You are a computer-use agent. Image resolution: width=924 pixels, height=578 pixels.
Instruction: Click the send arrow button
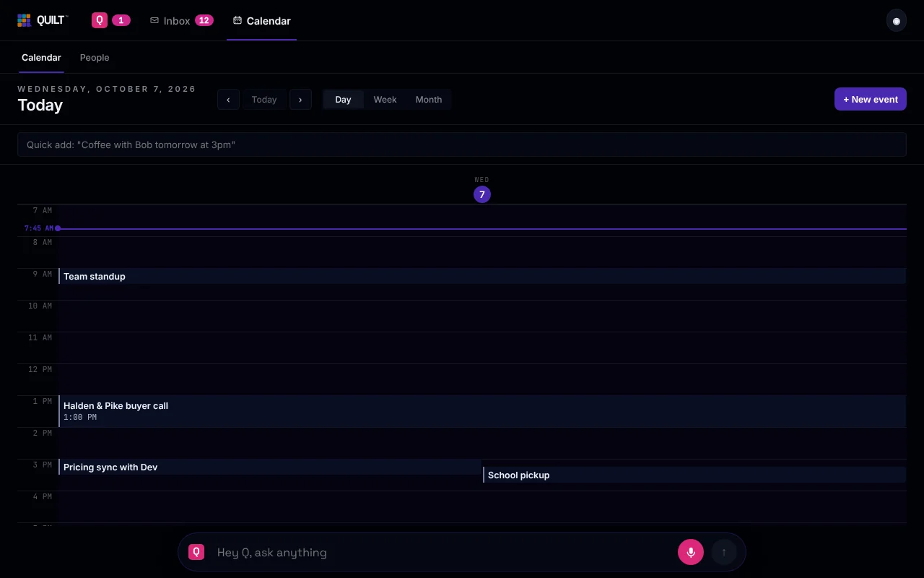pos(724,552)
